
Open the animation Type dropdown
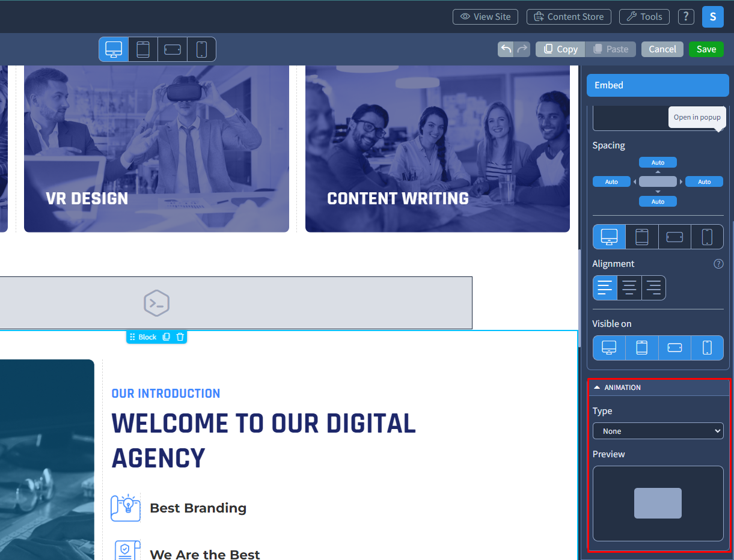658,431
